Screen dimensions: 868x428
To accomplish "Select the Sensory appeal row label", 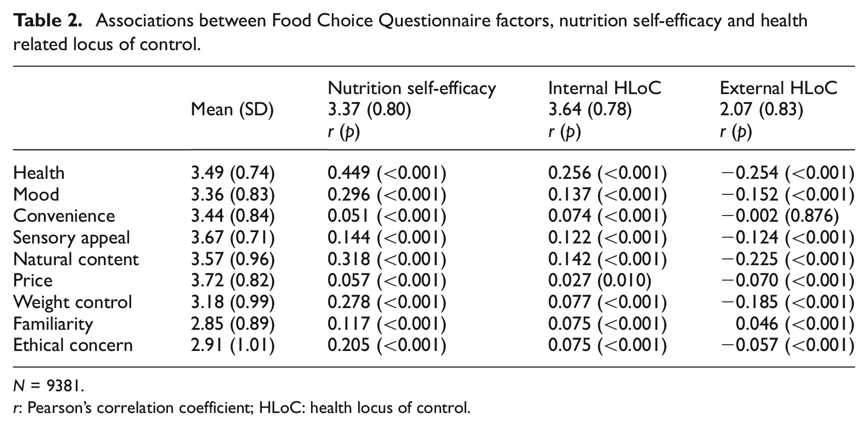I will [x=71, y=238].
